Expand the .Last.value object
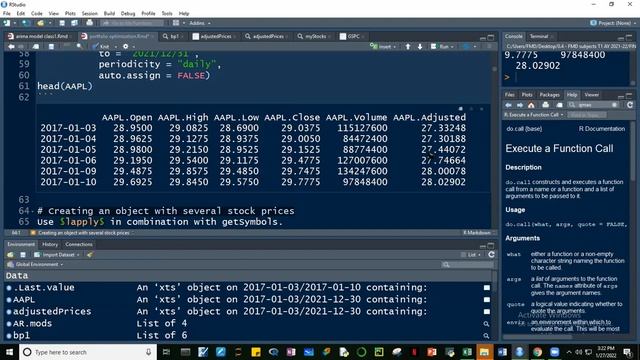640x360 pixels. coord(9,288)
